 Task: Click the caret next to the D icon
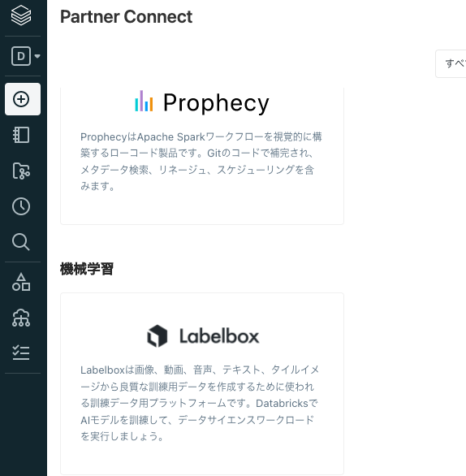click(x=37, y=56)
